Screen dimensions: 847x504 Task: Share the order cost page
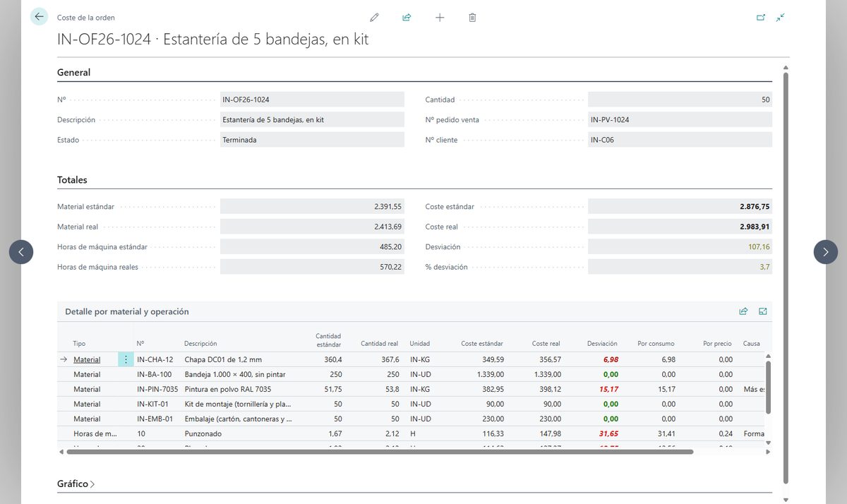(x=407, y=17)
